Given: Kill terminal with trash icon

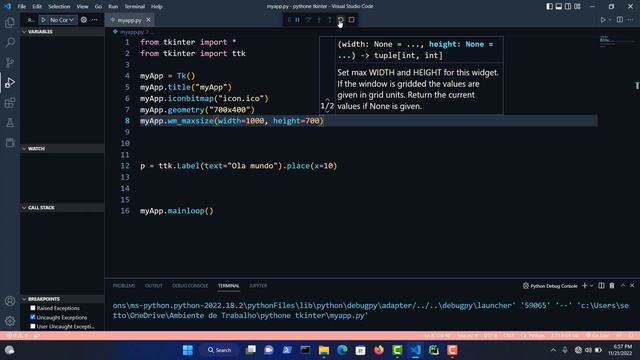Looking at the screenshot, I should point(612,286).
